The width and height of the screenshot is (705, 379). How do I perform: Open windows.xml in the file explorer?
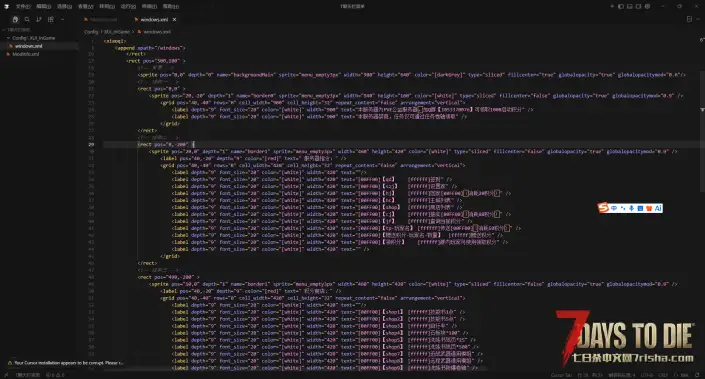[28, 46]
